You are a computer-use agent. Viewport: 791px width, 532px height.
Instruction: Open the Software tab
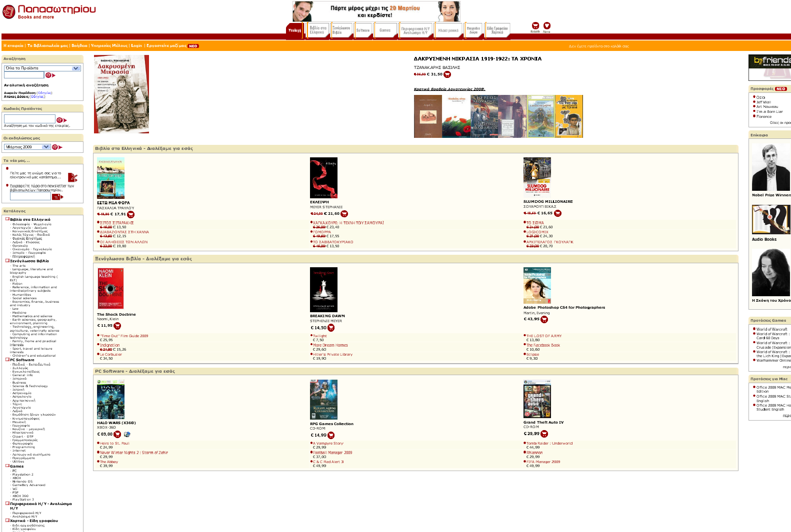click(x=363, y=30)
